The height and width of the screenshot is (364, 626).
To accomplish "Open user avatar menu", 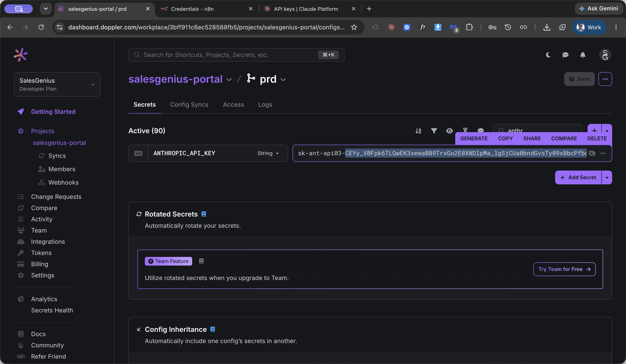I will tap(605, 55).
